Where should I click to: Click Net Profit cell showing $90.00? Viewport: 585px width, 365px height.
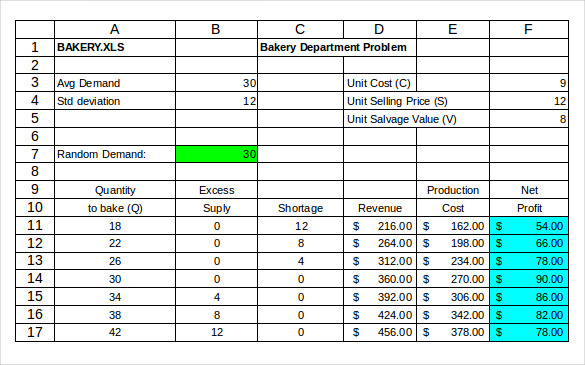tap(529, 279)
